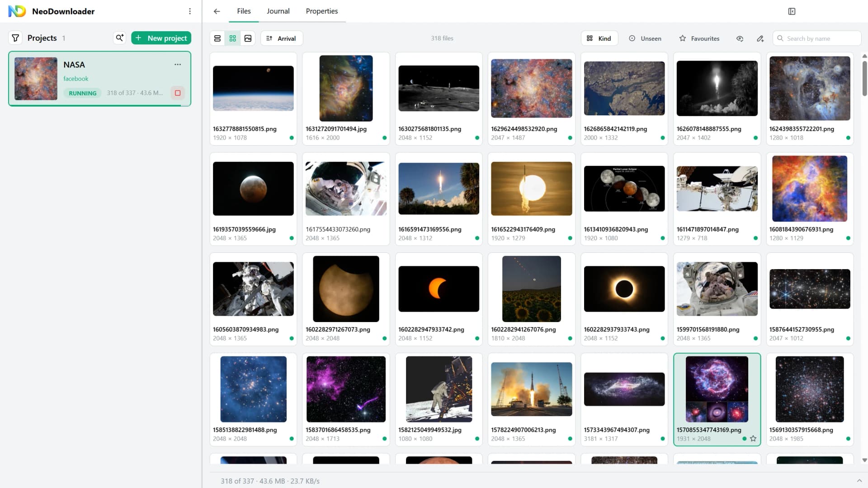The image size is (868, 488).
Task: Click scrollbar down arrow
Action: [864, 460]
